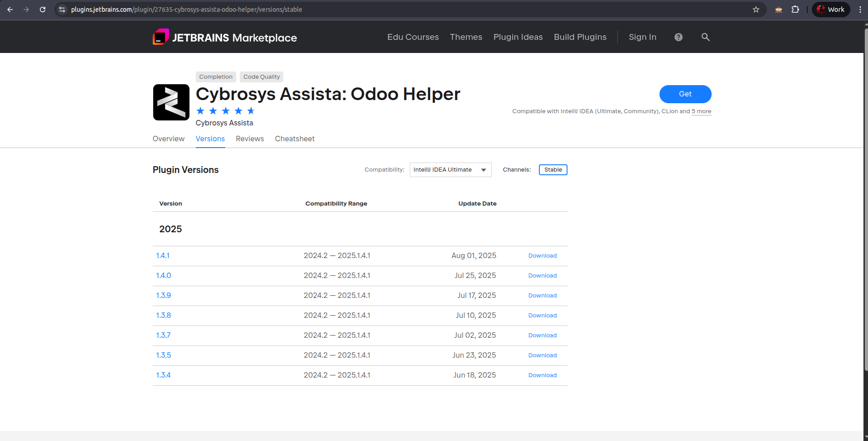Open the Cybrosys Assista vendor link
Viewport: 868px width, 441px height.
point(224,123)
